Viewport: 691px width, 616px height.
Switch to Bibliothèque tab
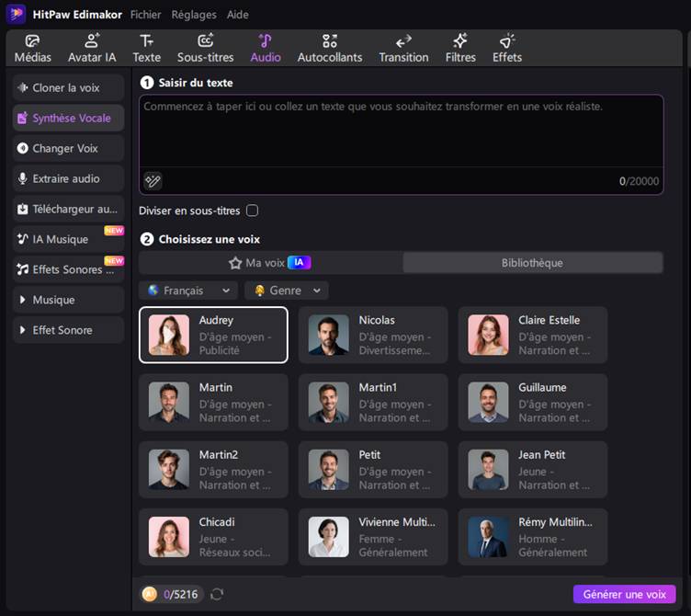(x=532, y=263)
